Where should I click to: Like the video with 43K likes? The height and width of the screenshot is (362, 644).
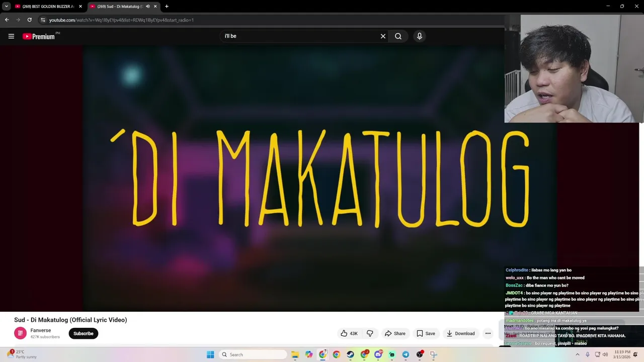(x=349, y=333)
